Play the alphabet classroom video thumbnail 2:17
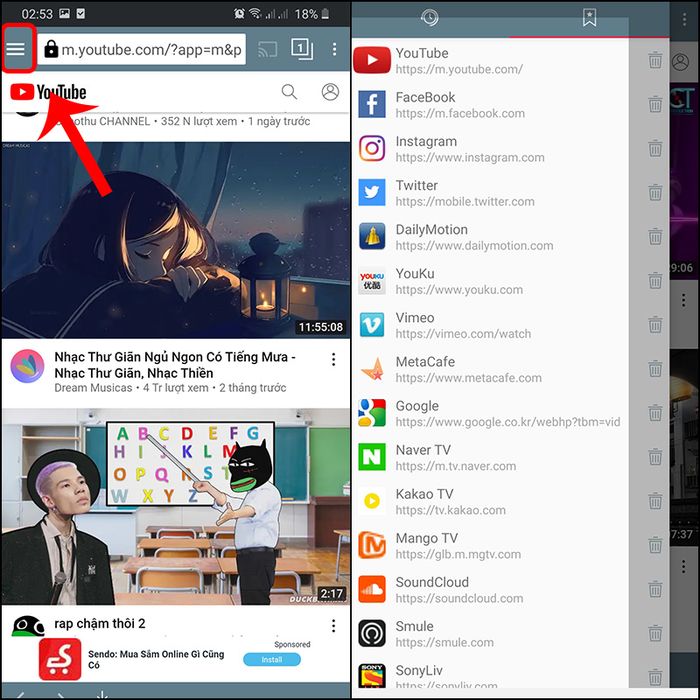Viewport: 700px width, 700px height. [x=175, y=507]
